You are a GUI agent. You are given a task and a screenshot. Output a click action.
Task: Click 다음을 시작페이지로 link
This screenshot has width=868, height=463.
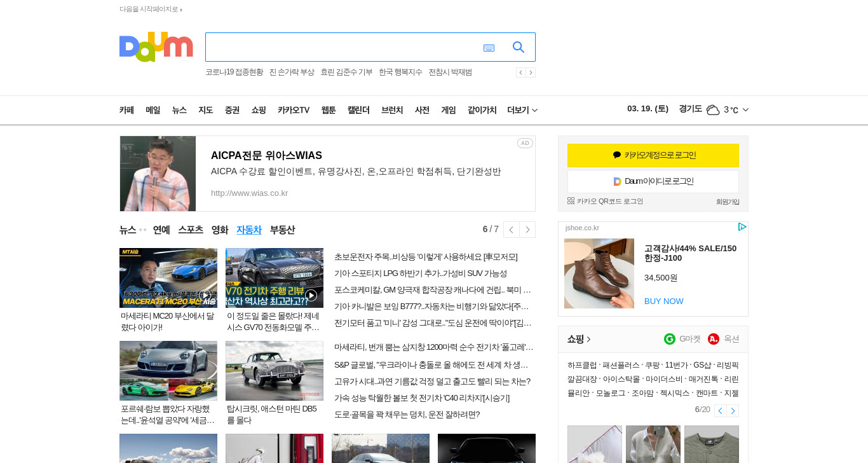[151, 9]
